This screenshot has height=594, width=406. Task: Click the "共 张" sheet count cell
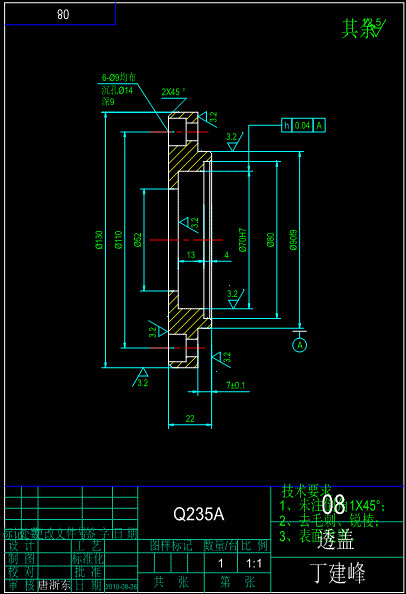171,581
